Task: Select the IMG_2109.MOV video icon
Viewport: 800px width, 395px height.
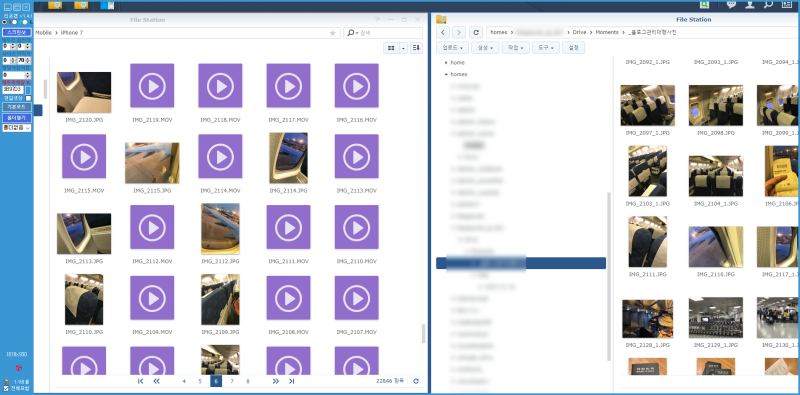Action: pos(152,298)
